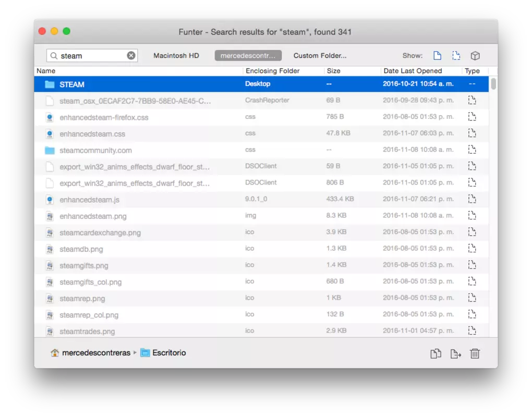
Task: Sort by Type column header
Action: (x=472, y=71)
